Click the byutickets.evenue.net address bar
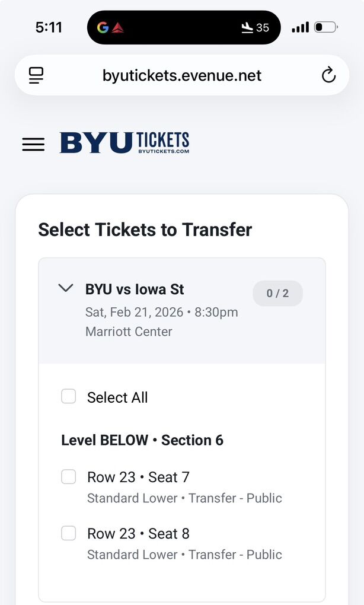This screenshot has width=364, height=605. 182,75
